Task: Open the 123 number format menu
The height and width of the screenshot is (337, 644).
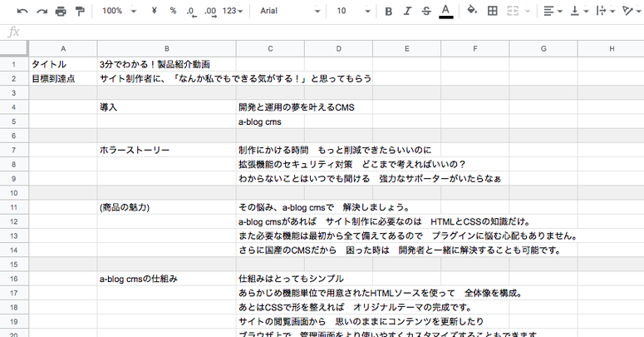Action: (x=234, y=12)
